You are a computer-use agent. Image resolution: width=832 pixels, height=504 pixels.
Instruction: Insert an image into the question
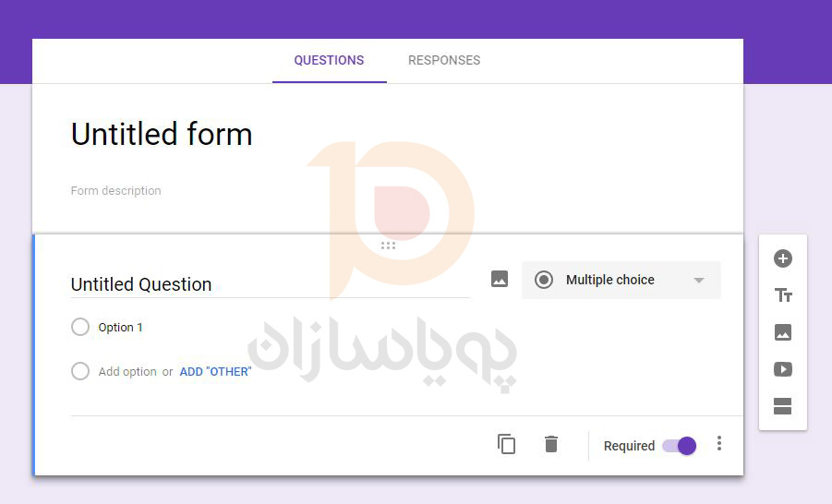(500, 279)
